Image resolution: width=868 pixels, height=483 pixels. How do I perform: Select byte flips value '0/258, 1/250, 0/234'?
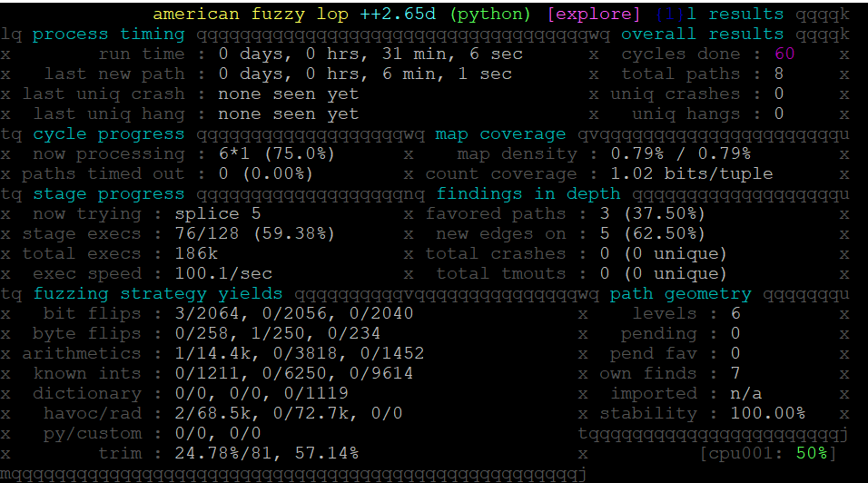click(277, 333)
